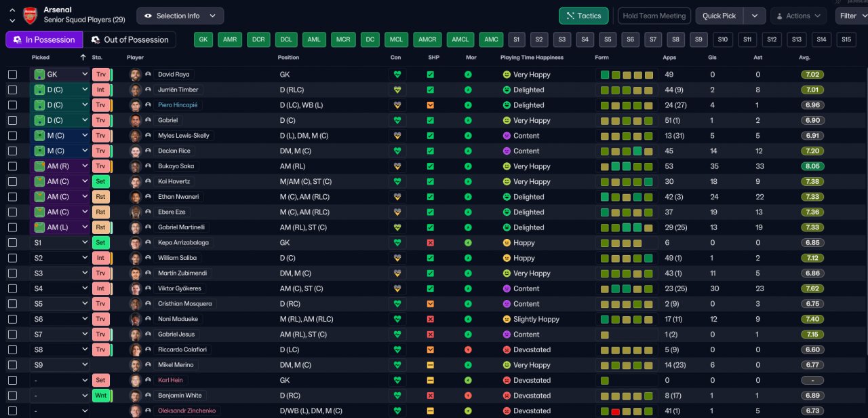Image resolution: width=868 pixels, height=418 pixels.
Task: Tick the checkbox for Jurriën Timber
Action: 12,90
